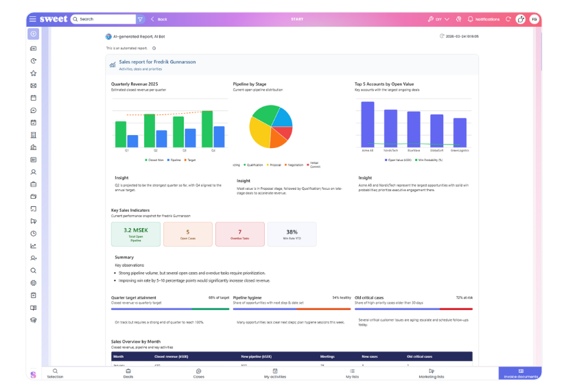The height and width of the screenshot is (392, 568).
Task: Click the search filter funnel icon
Action: (140, 19)
